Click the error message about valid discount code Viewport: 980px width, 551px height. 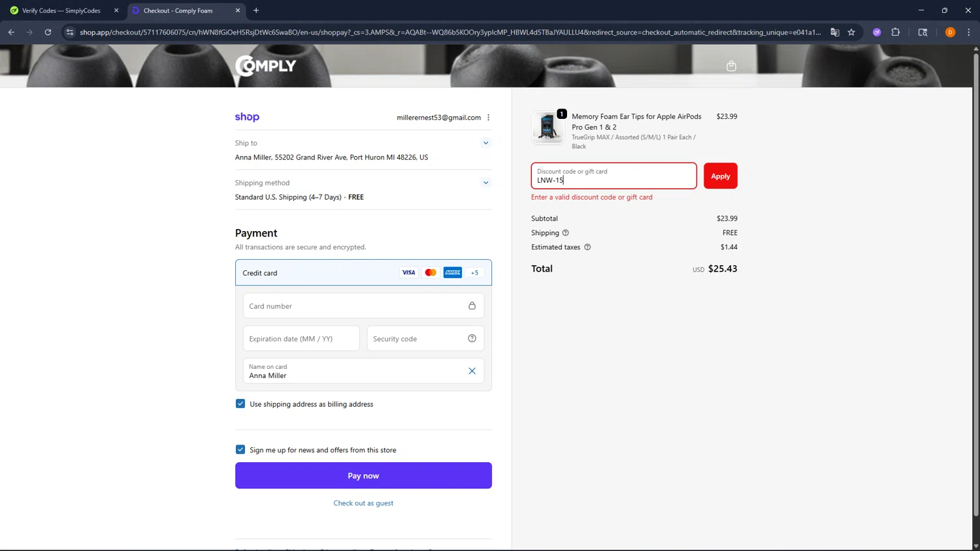(592, 197)
